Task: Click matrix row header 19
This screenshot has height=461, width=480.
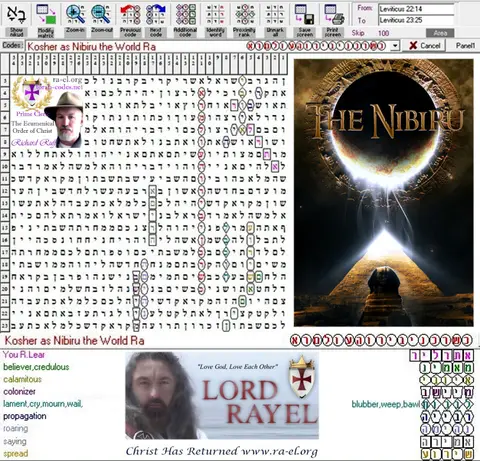Action: (x=5, y=277)
